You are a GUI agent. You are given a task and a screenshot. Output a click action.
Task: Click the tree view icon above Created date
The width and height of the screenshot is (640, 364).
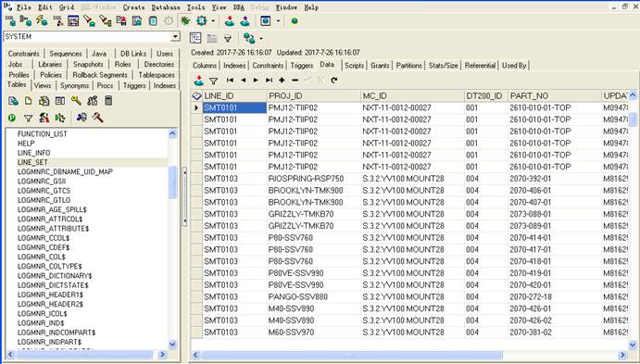coord(195,38)
